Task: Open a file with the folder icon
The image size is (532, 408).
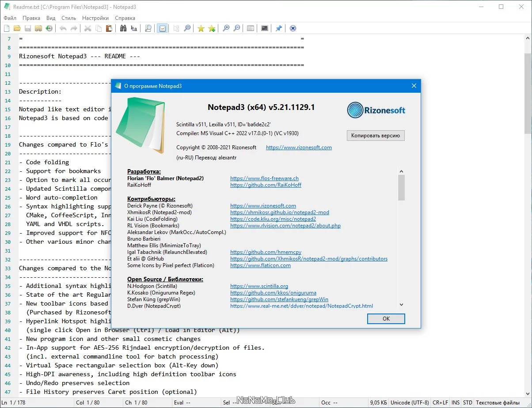Action: click(17, 28)
